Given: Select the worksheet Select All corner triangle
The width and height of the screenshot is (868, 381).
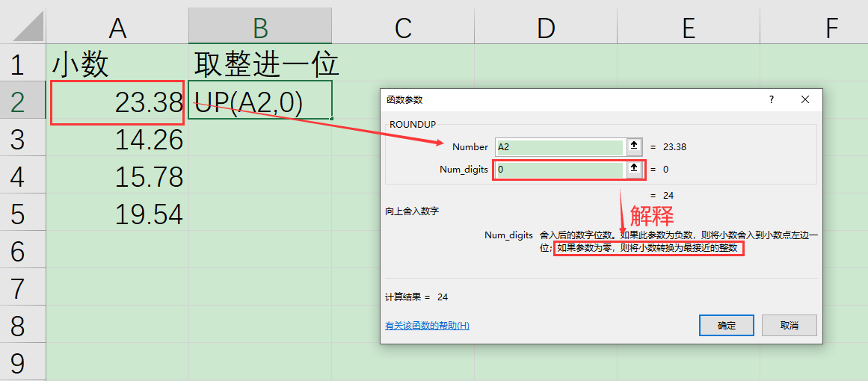Looking at the screenshot, I should pyautogui.click(x=28, y=25).
